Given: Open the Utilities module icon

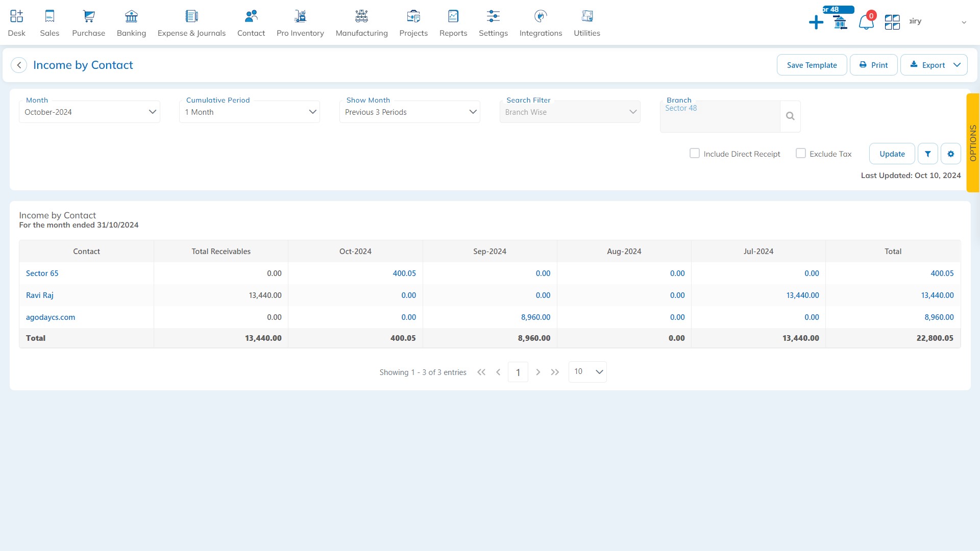Looking at the screenshot, I should point(587,16).
